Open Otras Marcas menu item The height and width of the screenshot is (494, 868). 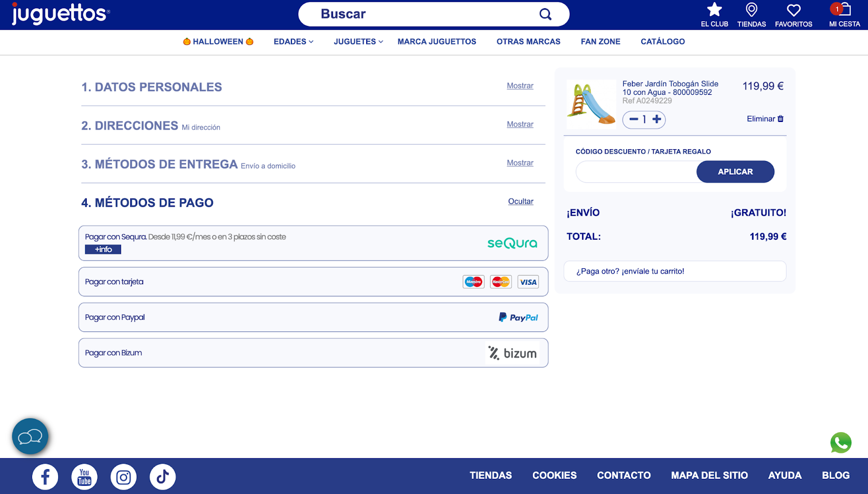528,41
